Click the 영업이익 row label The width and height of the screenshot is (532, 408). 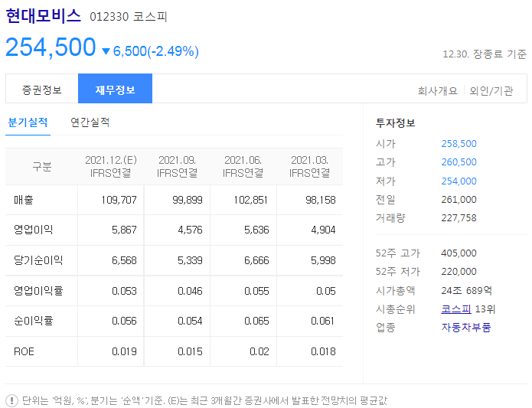coord(33,230)
